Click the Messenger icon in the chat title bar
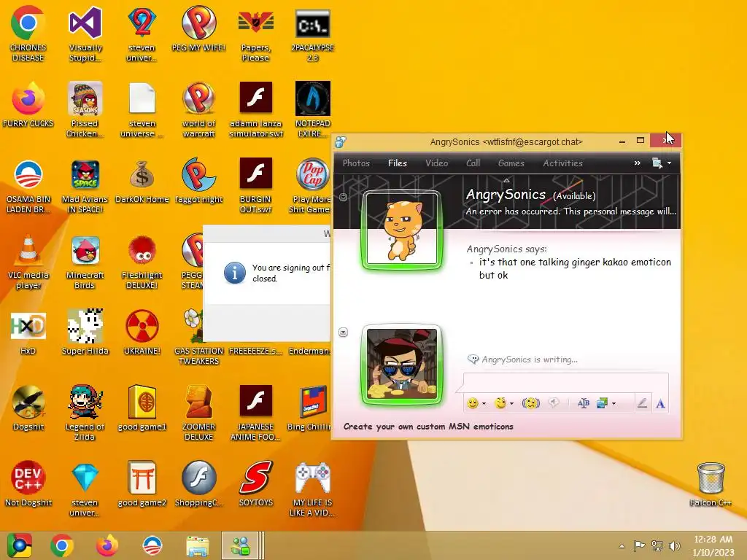Screen dimensions: 747x560 click(340, 142)
